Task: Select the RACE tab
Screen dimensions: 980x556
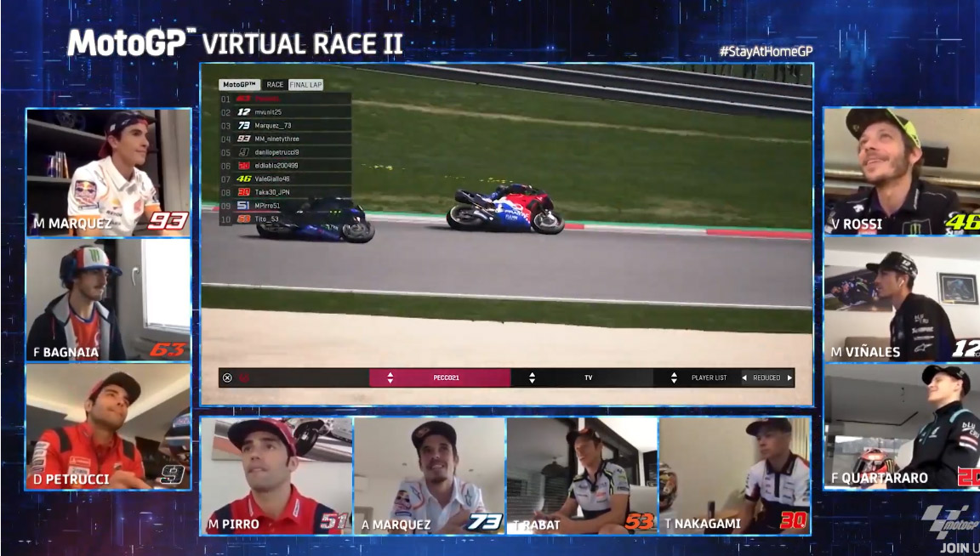Action: [275, 84]
